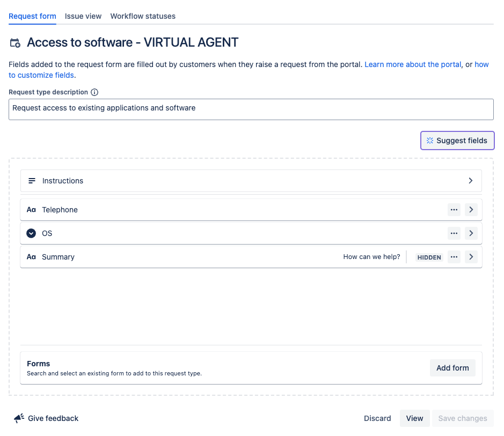Click the HIDDEN badge on Summary row
This screenshot has width=504, height=436.
(429, 257)
